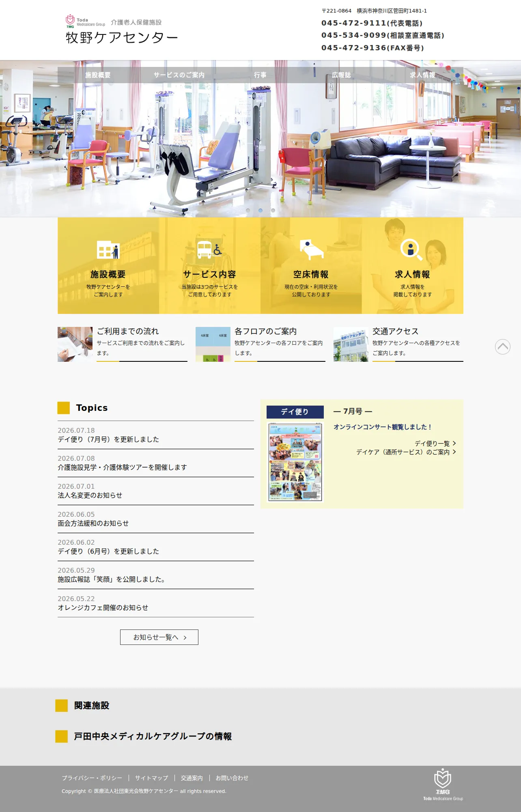Image resolution: width=521 pixels, height=812 pixels.
Task: Click the 2026.06.05 topic date
Action: pos(76,514)
